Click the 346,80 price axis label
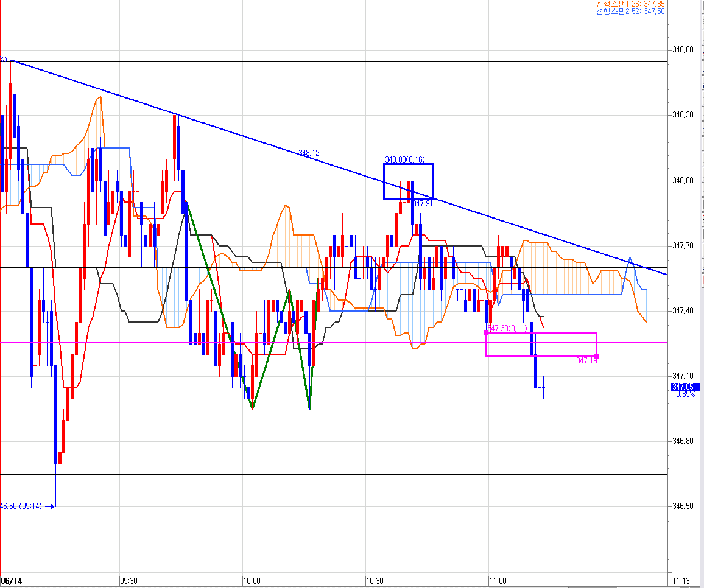 pyautogui.click(x=683, y=441)
